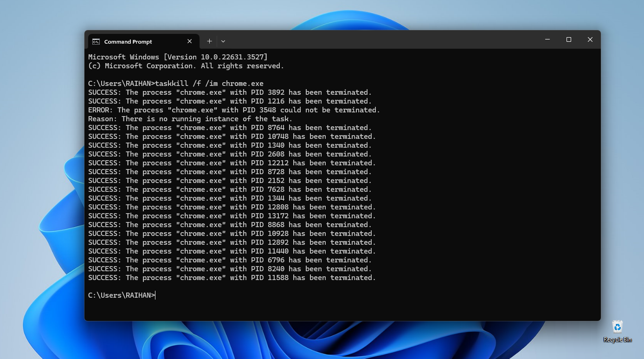Click the line for PID 13172
Image resolution: width=644 pixels, height=359 pixels.
tap(232, 216)
